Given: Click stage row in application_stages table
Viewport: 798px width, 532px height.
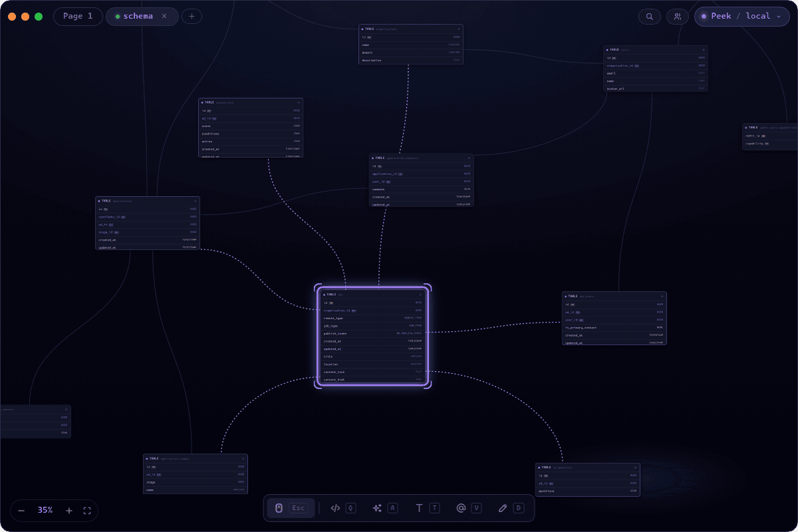Looking at the screenshot, I should [x=196, y=482].
